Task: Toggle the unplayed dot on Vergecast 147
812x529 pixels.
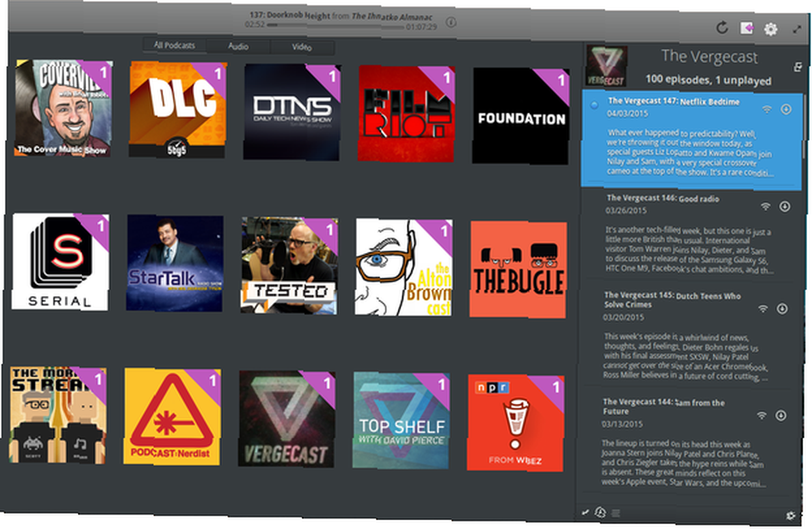Action: [594, 105]
